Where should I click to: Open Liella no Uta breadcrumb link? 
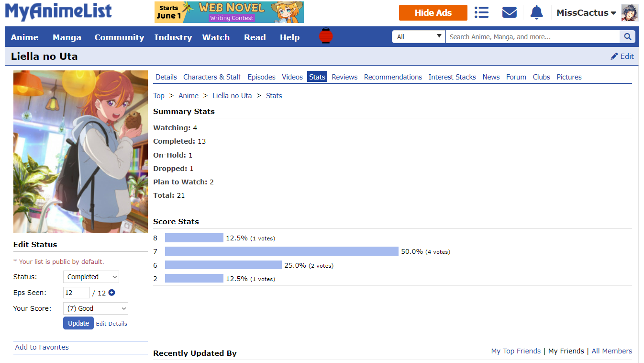232,96
